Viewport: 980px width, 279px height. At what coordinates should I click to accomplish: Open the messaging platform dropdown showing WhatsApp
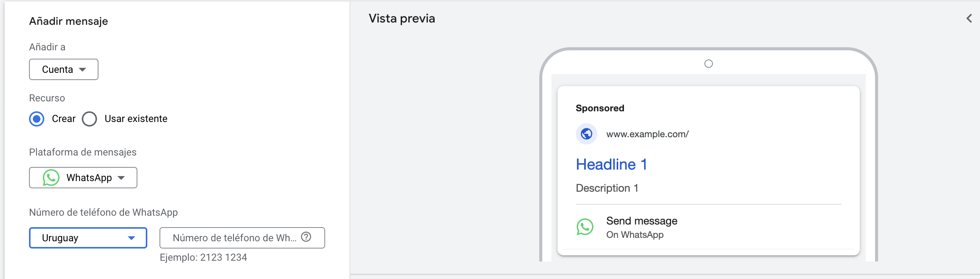83,177
